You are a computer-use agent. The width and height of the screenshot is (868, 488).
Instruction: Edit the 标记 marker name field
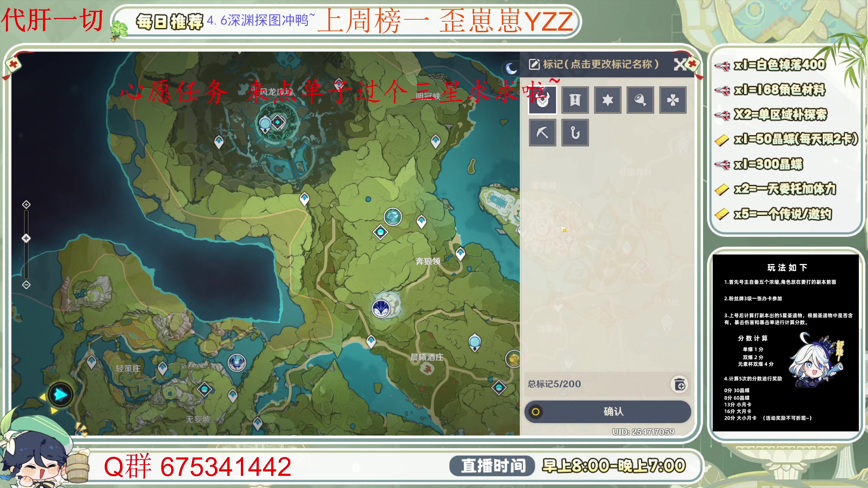click(601, 64)
